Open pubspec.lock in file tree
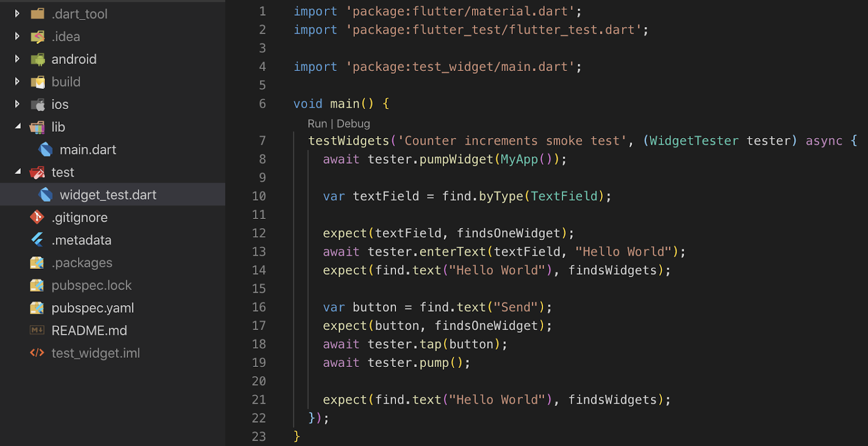Screen dimensions: 868x446 point(91,285)
